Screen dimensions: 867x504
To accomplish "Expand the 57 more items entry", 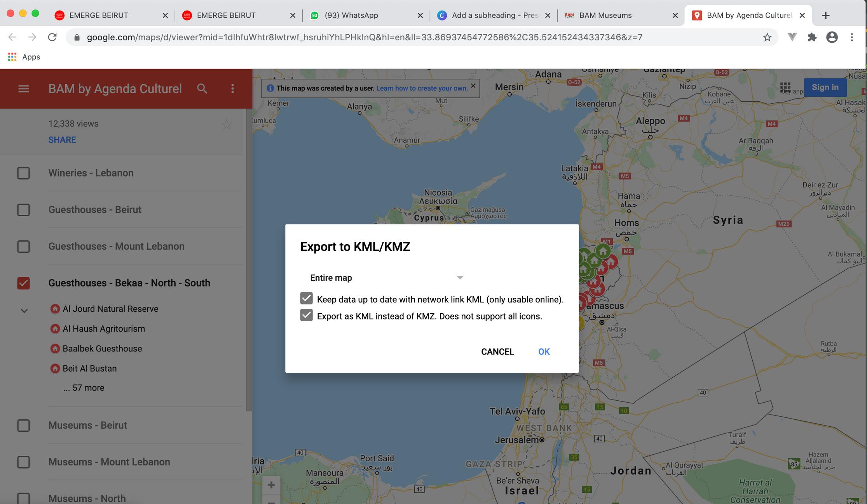I will tap(84, 388).
